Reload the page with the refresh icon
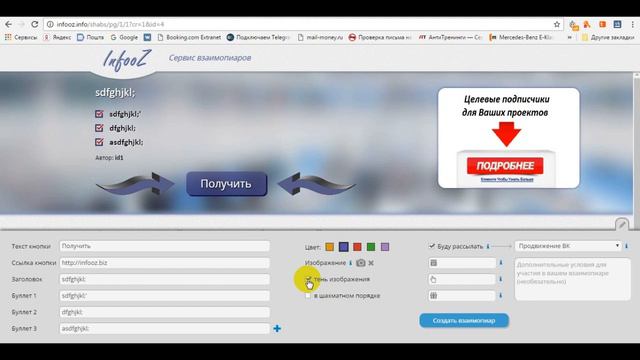The height and width of the screenshot is (360, 640). (34, 24)
